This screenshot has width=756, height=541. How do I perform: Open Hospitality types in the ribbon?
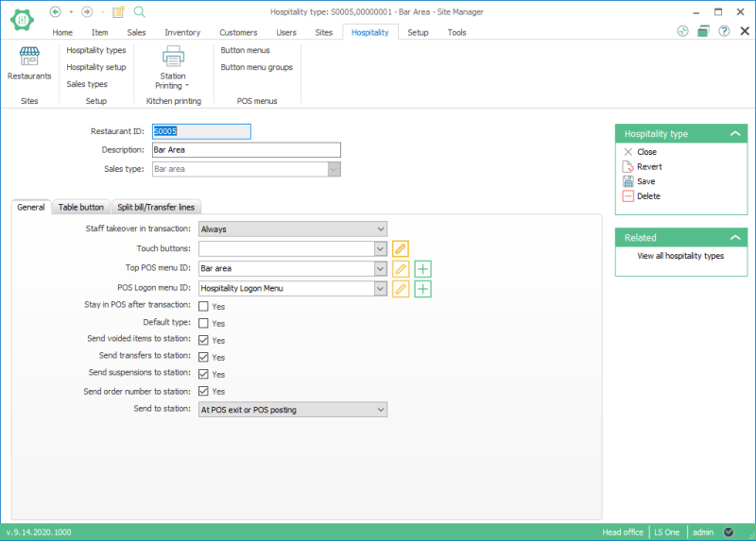tap(96, 50)
